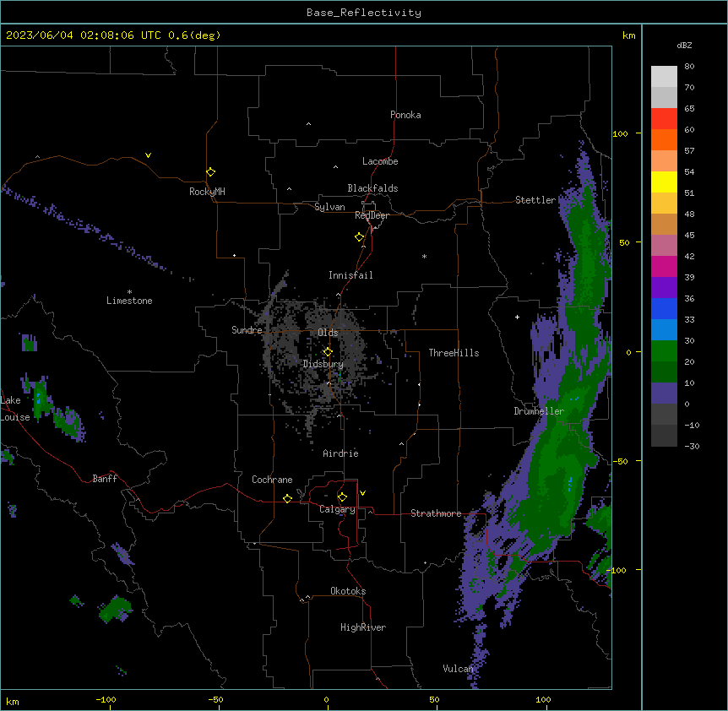Click the Cochrane label
Viewport: 728px width, 711px height.
click(x=272, y=480)
